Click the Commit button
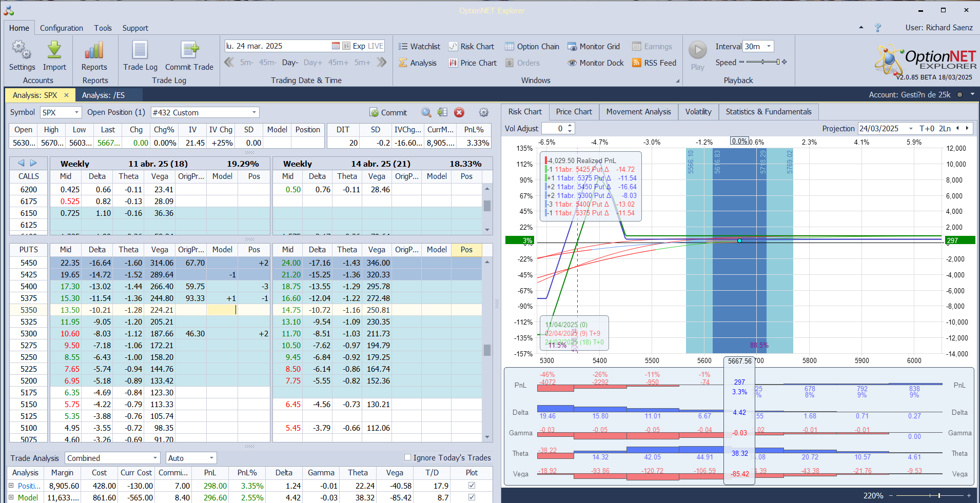Screen dimensions: 980x503 (x=388, y=112)
